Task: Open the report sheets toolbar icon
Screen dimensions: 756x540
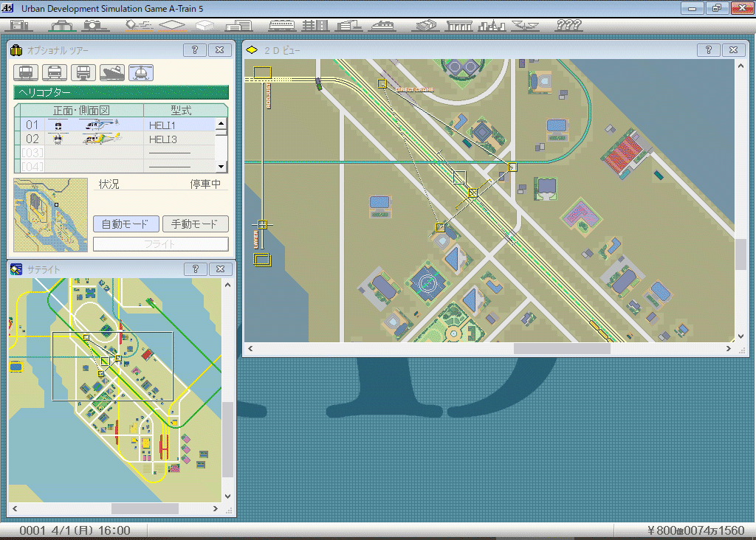Action: tap(239, 26)
